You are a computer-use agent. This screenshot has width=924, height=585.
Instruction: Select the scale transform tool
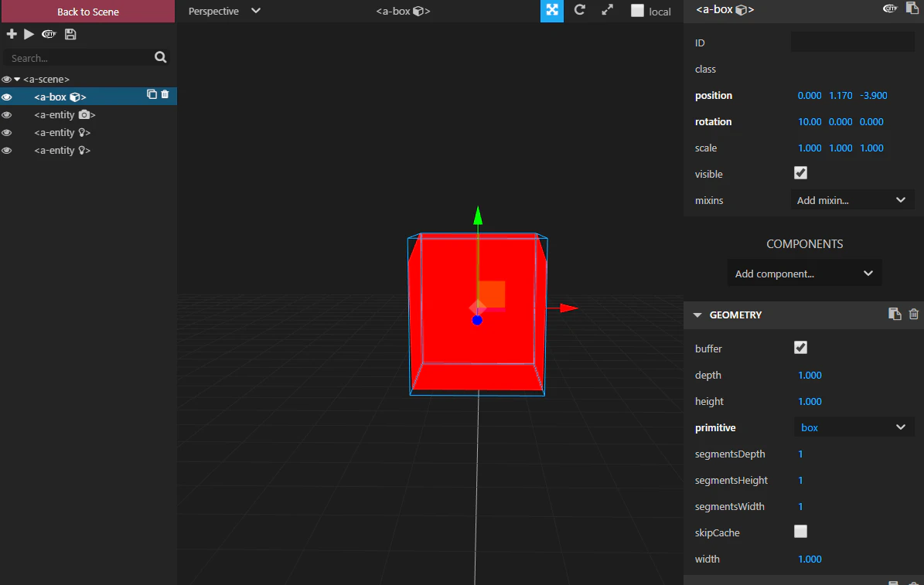607,10
